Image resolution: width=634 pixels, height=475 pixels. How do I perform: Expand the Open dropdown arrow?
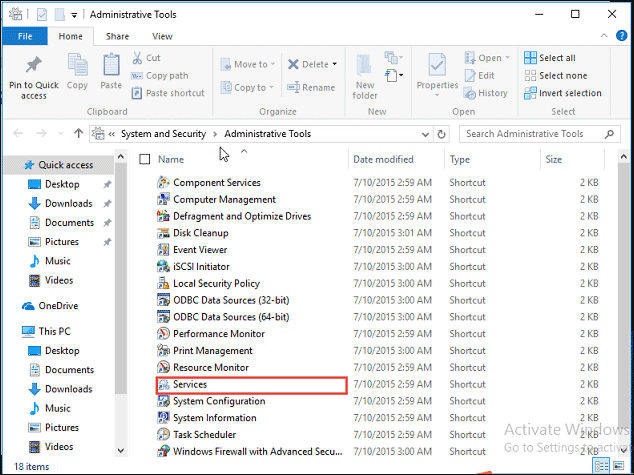[507, 58]
